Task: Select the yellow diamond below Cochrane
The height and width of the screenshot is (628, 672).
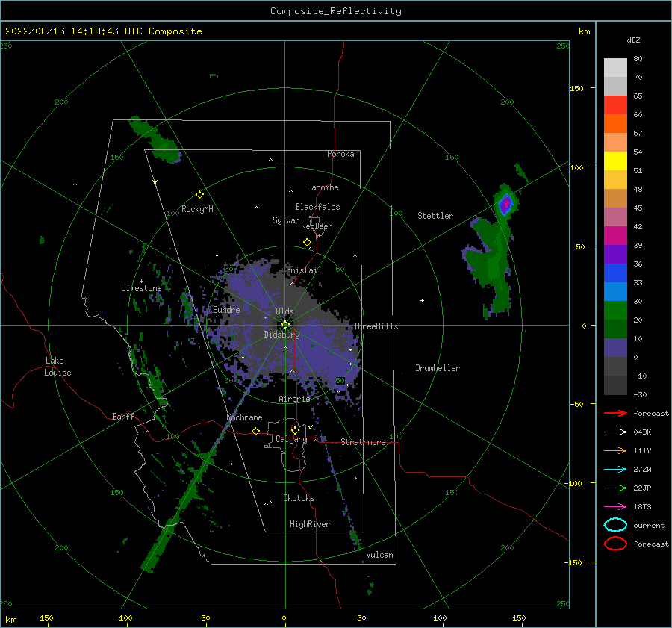Action: click(256, 432)
